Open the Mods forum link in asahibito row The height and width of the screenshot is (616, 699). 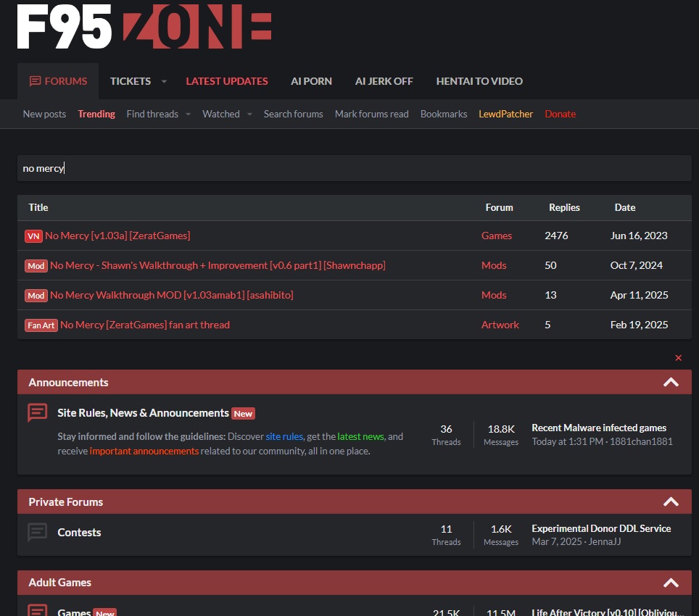point(494,295)
